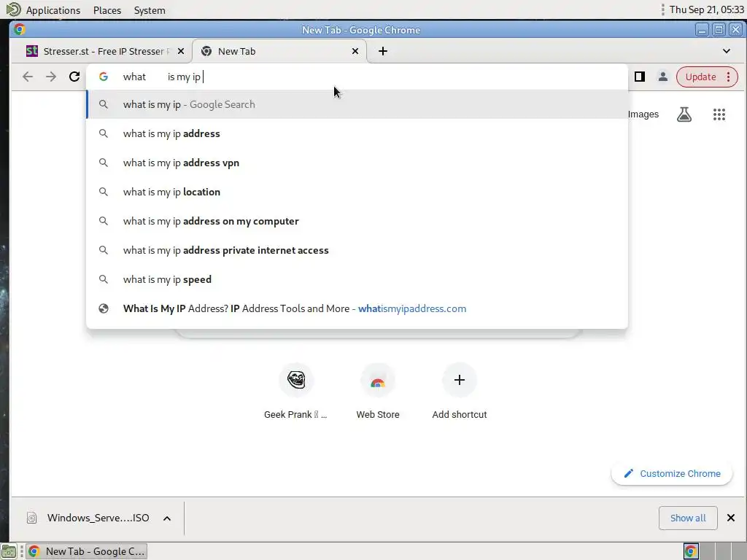Select the New Tab tab
The height and width of the screenshot is (560, 747).
click(x=279, y=51)
